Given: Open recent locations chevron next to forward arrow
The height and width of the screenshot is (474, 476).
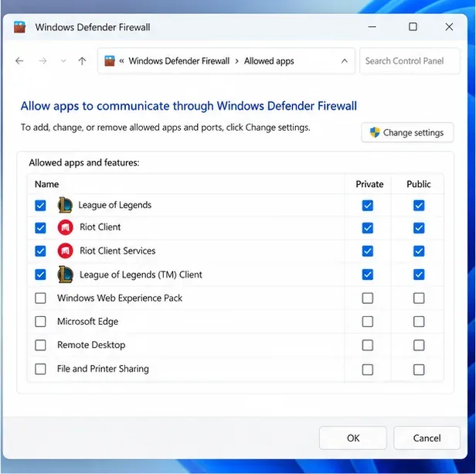Looking at the screenshot, I should coord(63,61).
